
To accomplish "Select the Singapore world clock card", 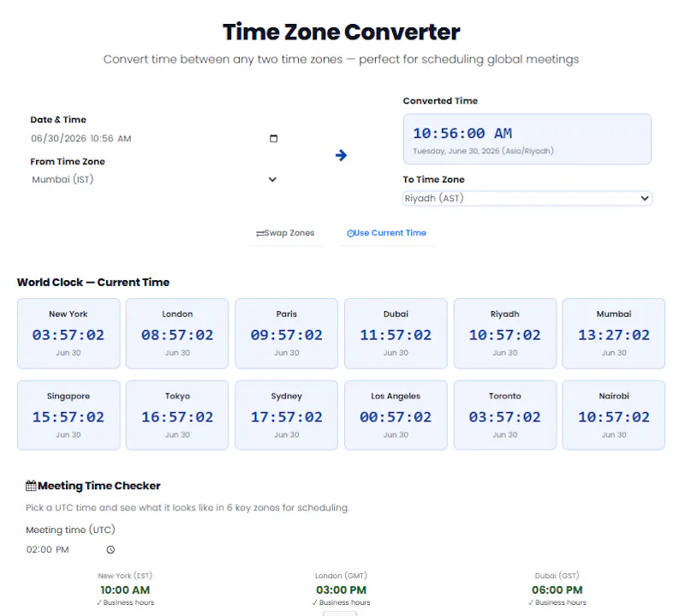I will [68, 416].
